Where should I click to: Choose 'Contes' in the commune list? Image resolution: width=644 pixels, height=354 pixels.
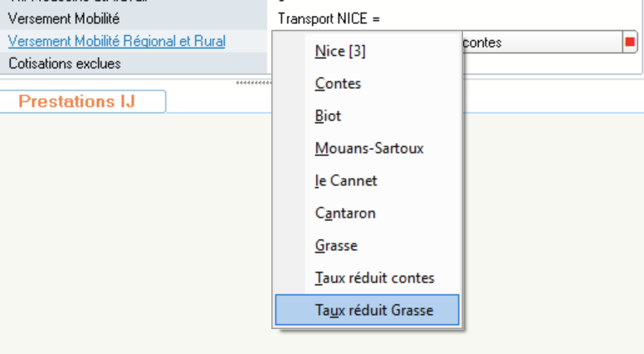[x=338, y=84]
